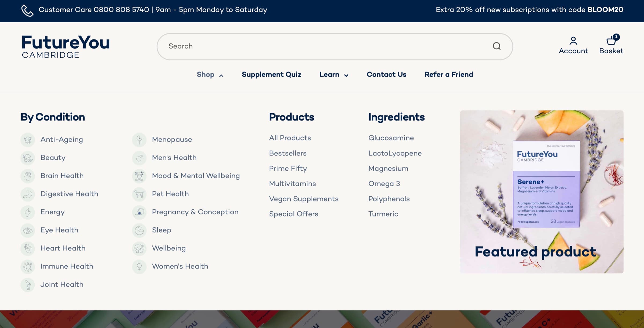644x328 pixels.
Task: Click the FutureYou Cambridge logo
Action: click(66, 47)
